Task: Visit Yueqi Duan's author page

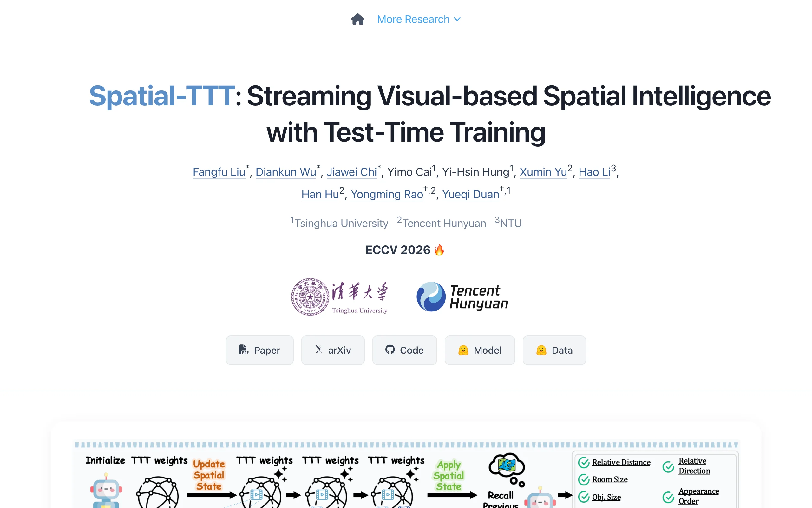Action: [471, 194]
